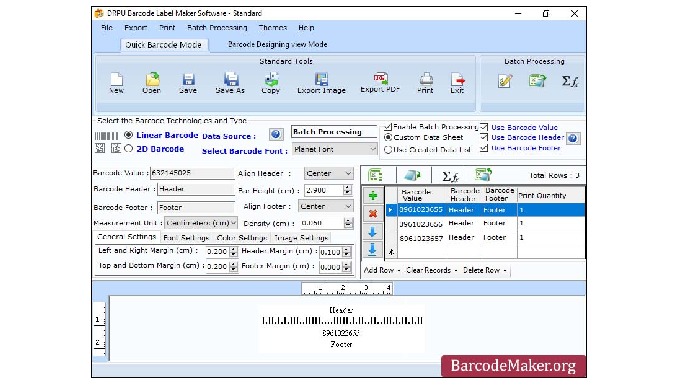
Task: Adjust the Density spinner arrows
Action: coord(348,223)
